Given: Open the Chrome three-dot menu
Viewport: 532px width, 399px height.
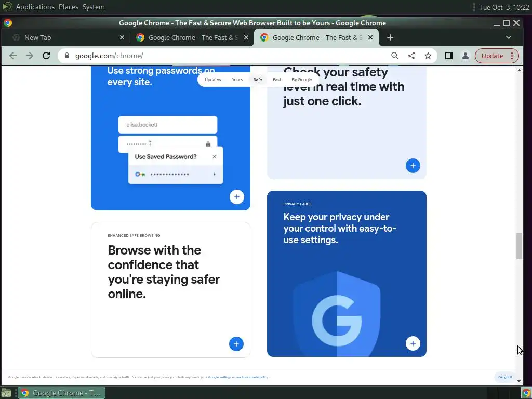Looking at the screenshot, I should click(x=512, y=56).
